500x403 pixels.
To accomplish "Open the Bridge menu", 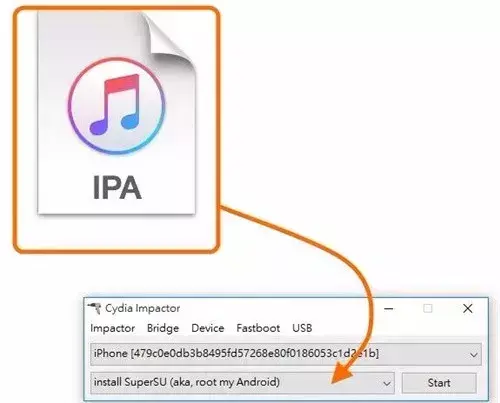I will pyautogui.click(x=163, y=328).
